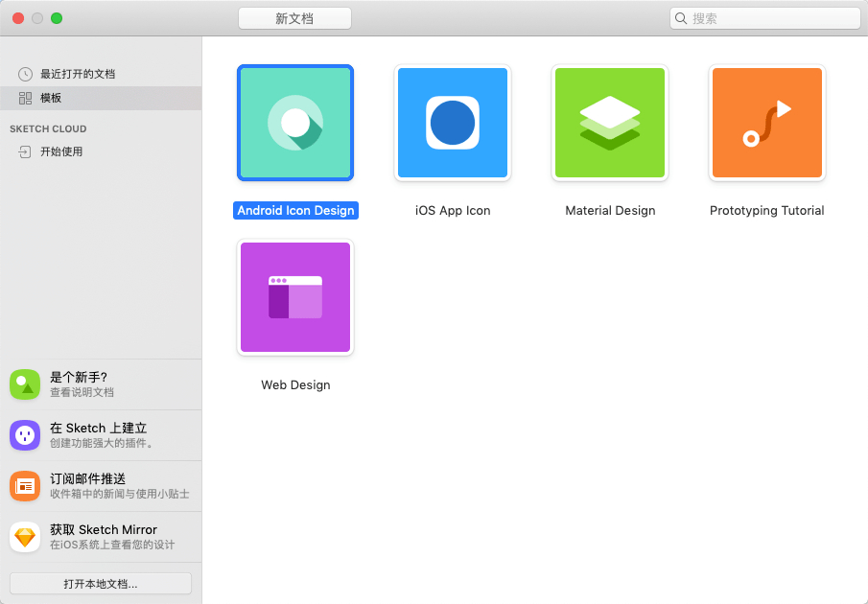Click the Web Design label text
The image size is (868, 604).
pos(295,385)
